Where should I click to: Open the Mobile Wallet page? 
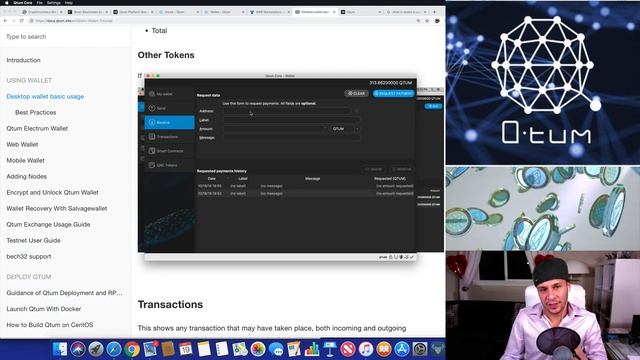click(25, 160)
